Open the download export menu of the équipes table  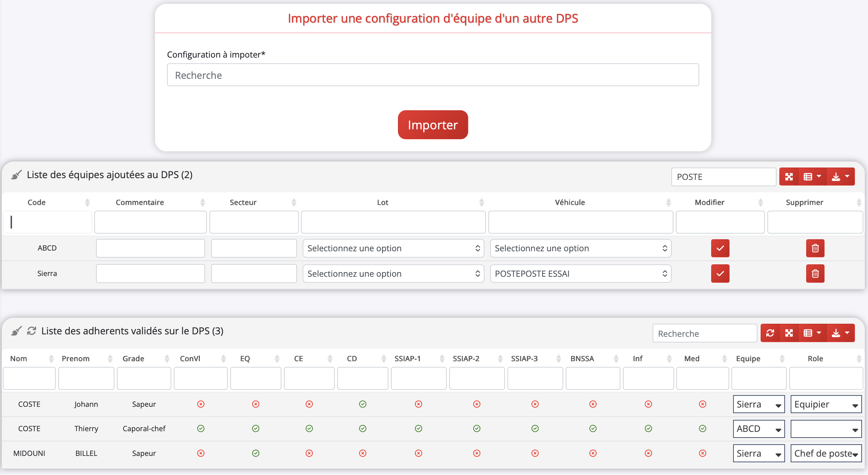[840, 177]
